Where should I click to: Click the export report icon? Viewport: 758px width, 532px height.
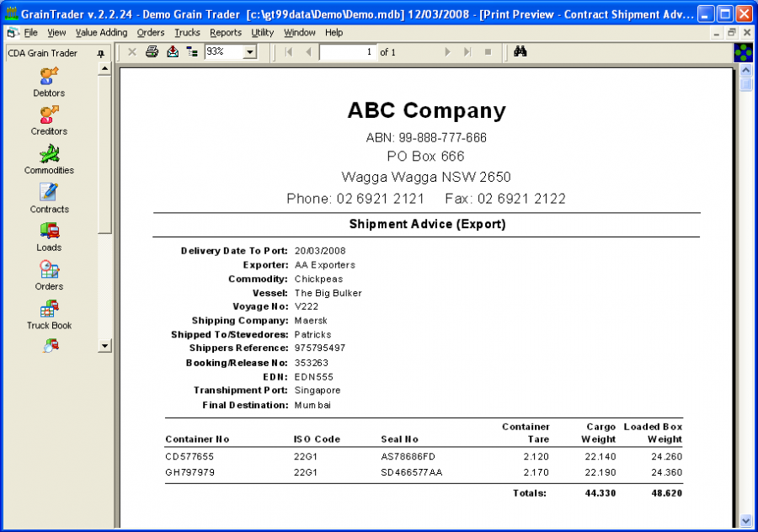[173, 51]
